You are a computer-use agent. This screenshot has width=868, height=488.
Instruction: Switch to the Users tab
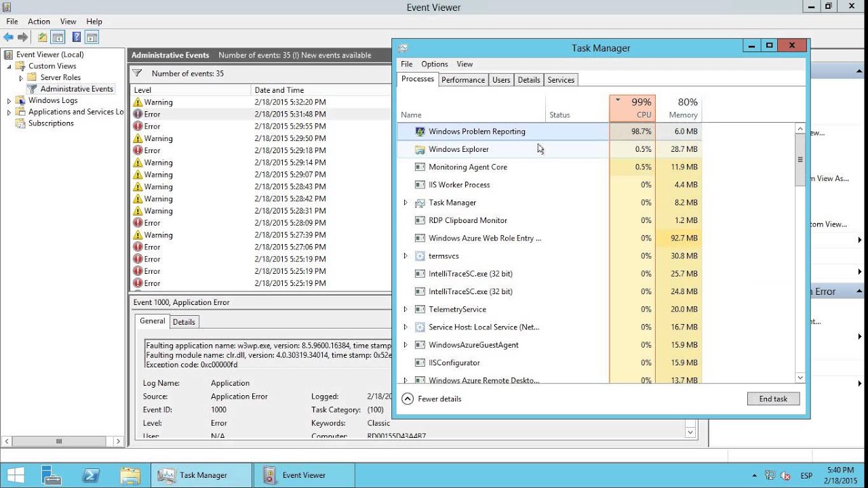pyautogui.click(x=501, y=80)
